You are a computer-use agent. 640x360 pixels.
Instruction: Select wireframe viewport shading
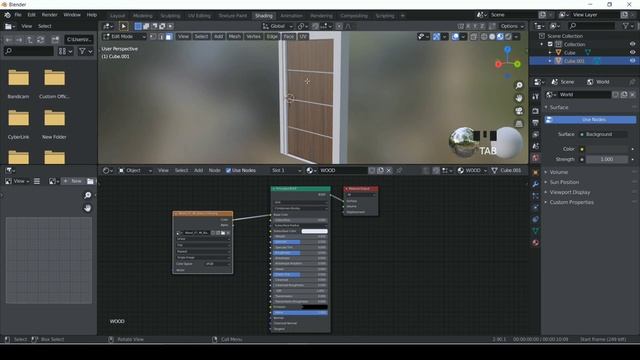tap(484, 36)
